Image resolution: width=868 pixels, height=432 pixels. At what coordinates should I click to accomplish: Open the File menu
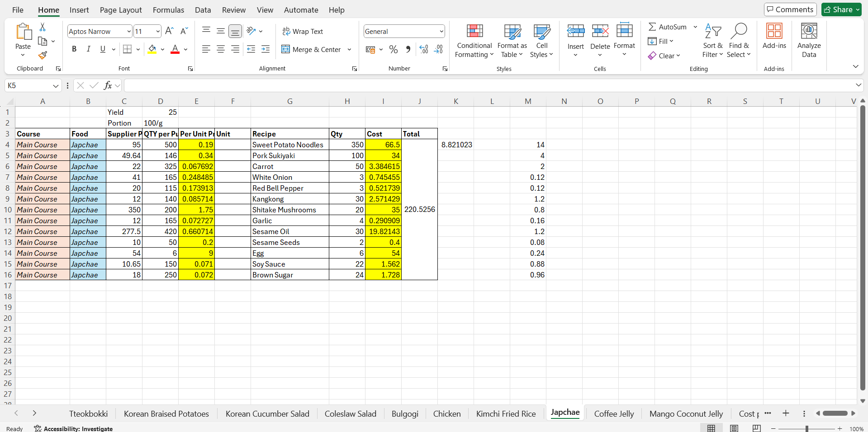coord(18,10)
